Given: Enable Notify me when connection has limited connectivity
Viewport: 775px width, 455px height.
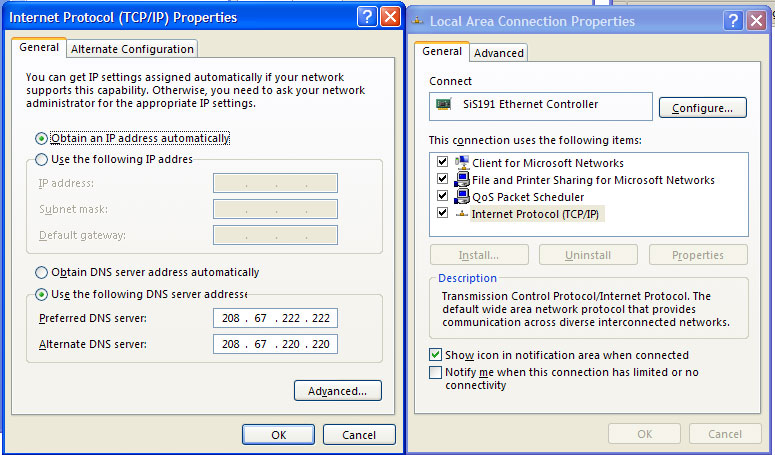Looking at the screenshot, I should tap(435, 372).
